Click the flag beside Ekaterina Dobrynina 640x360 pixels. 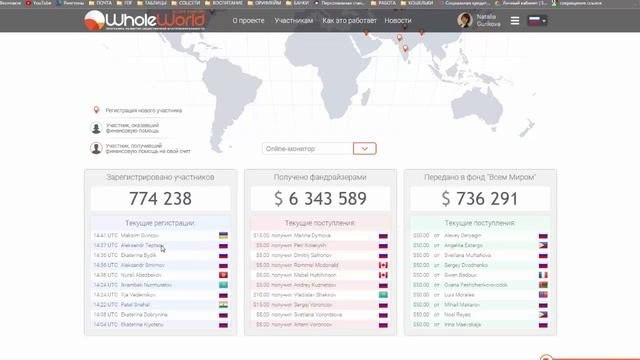223,315
